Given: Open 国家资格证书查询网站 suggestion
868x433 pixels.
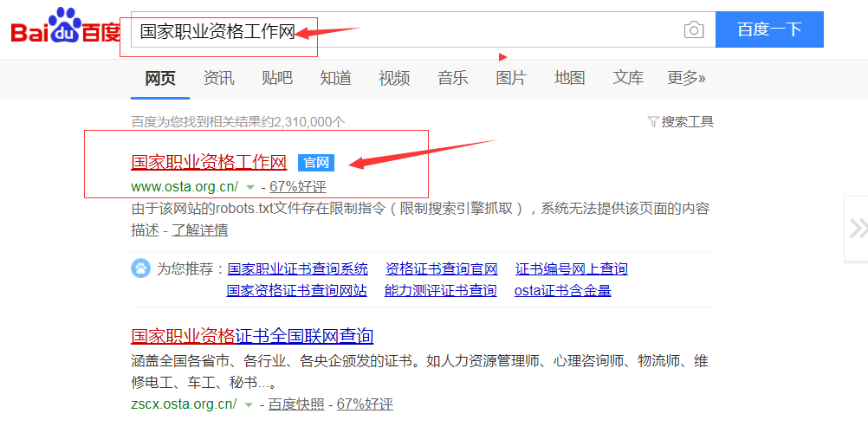Looking at the screenshot, I should pos(297,290).
